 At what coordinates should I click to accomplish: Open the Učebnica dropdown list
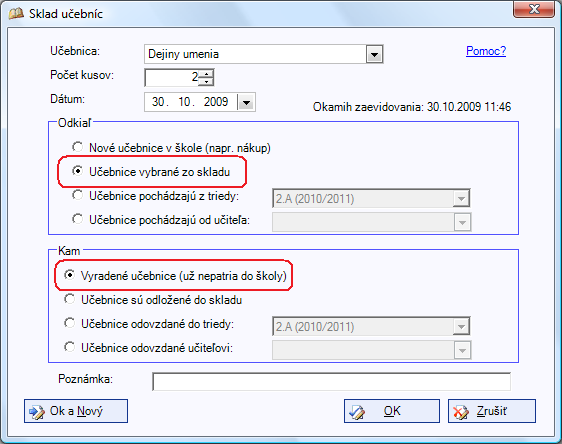pyautogui.click(x=375, y=54)
